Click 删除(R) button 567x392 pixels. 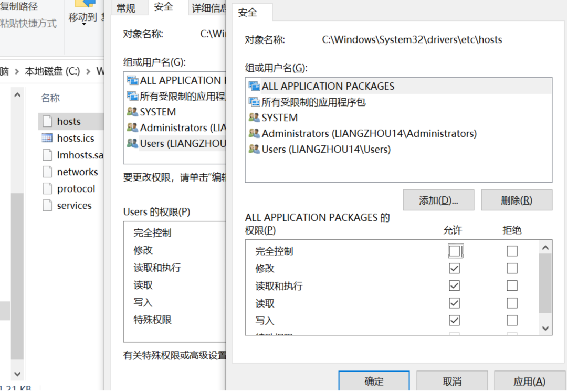click(x=517, y=200)
